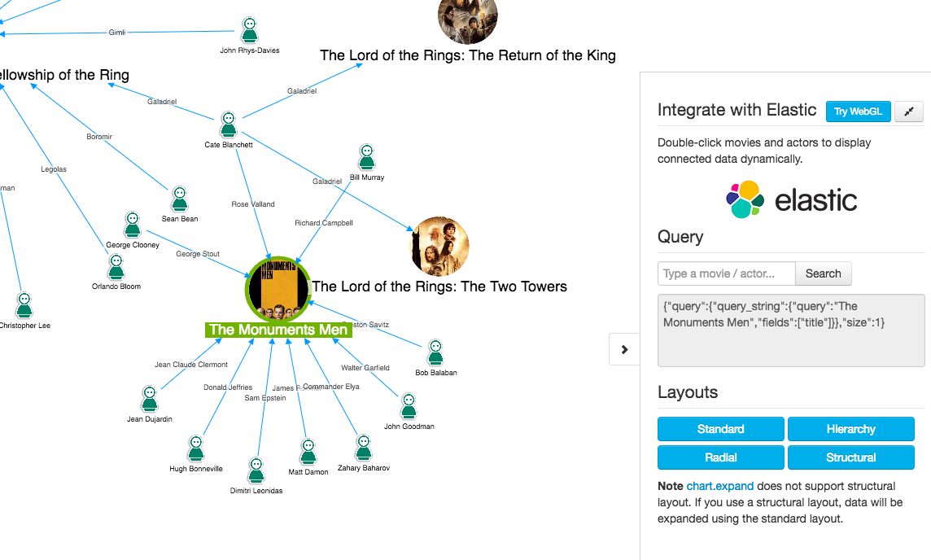Select the Sean Bean person node

click(180, 199)
